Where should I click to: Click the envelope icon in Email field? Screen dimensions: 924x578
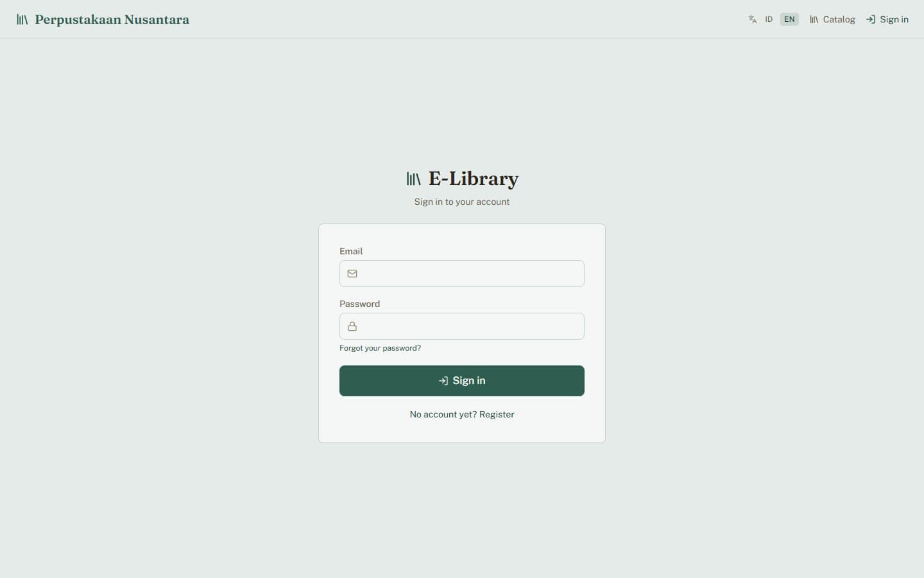[x=352, y=274]
